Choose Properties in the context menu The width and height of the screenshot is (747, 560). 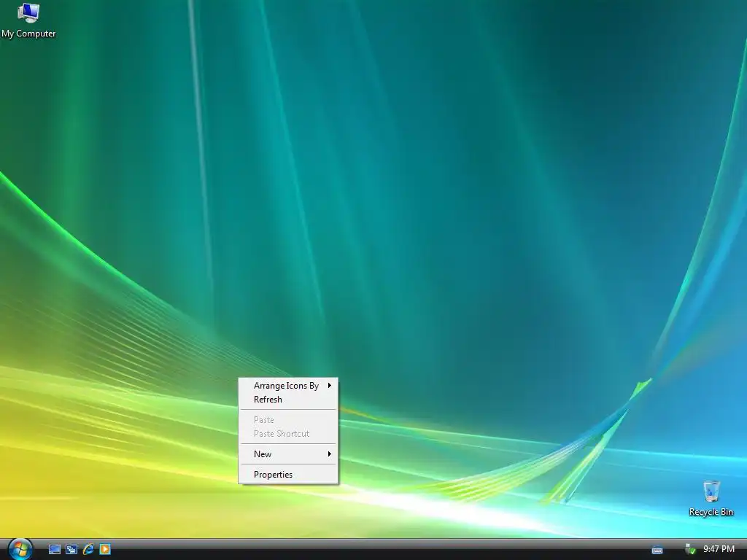click(x=288, y=475)
